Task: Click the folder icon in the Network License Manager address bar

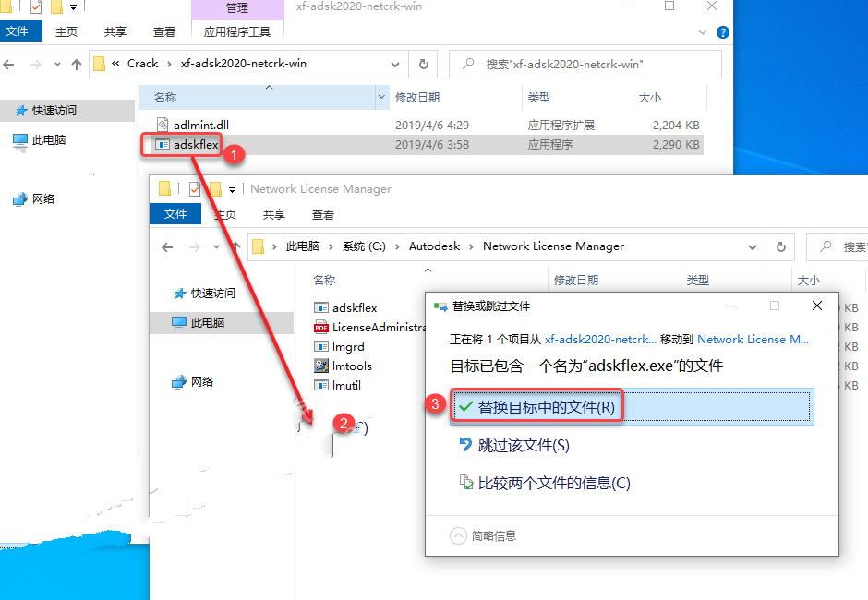Action: pyautogui.click(x=258, y=246)
